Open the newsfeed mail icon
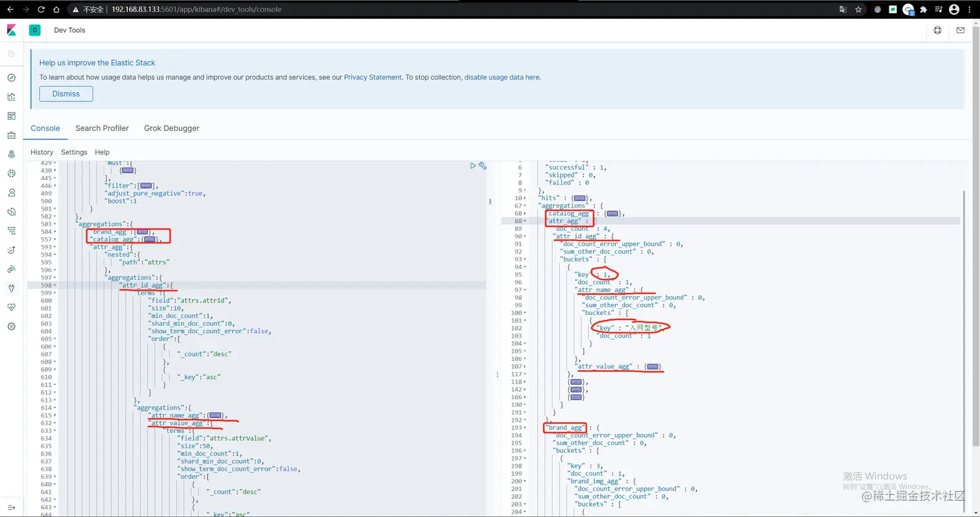980x517 pixels. coord(961,30)
